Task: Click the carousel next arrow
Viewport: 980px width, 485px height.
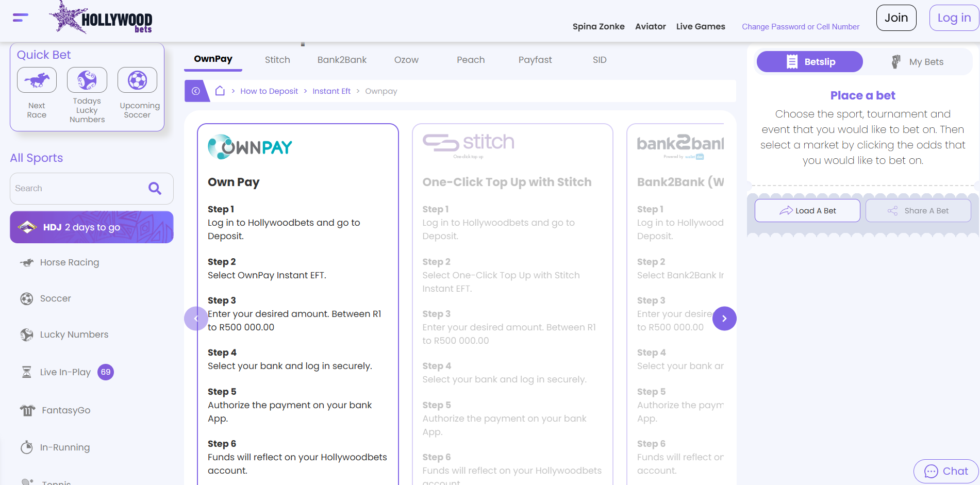Action: click(724, 319)
